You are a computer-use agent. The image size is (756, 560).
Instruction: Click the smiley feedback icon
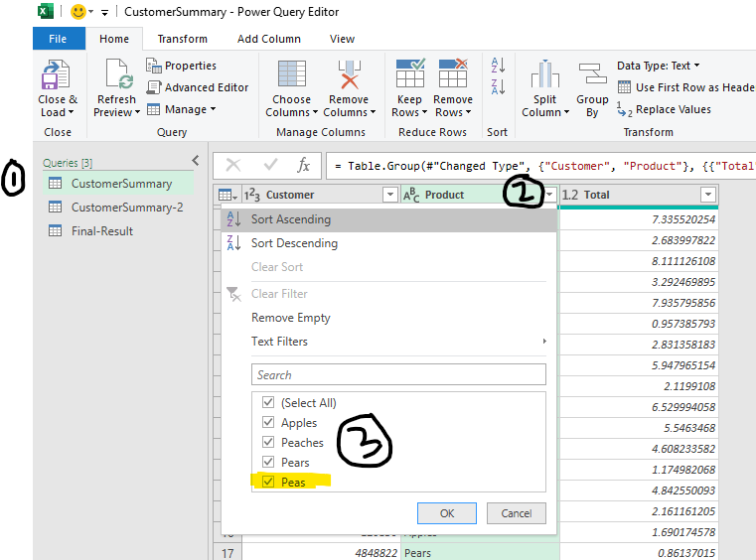click(78, 12)
